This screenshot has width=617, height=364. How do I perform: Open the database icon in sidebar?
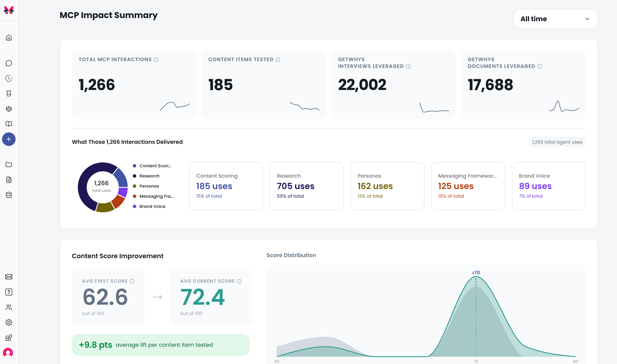9,195
